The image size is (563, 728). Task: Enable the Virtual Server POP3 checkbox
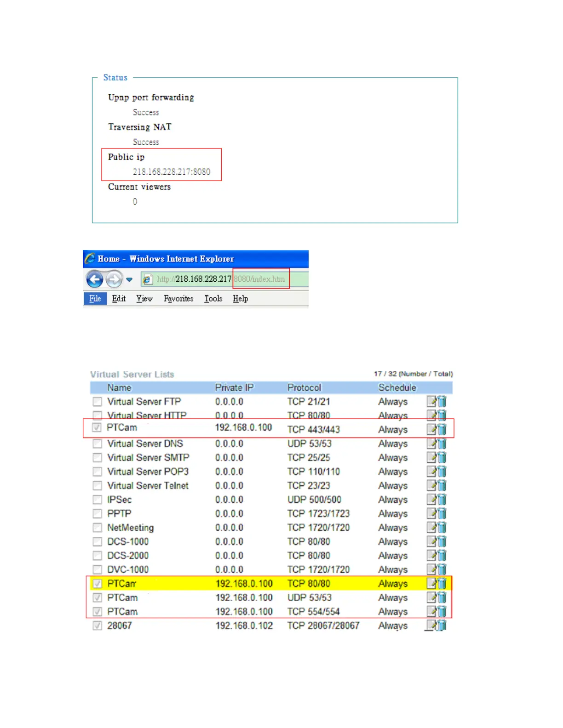click(97, 472)
